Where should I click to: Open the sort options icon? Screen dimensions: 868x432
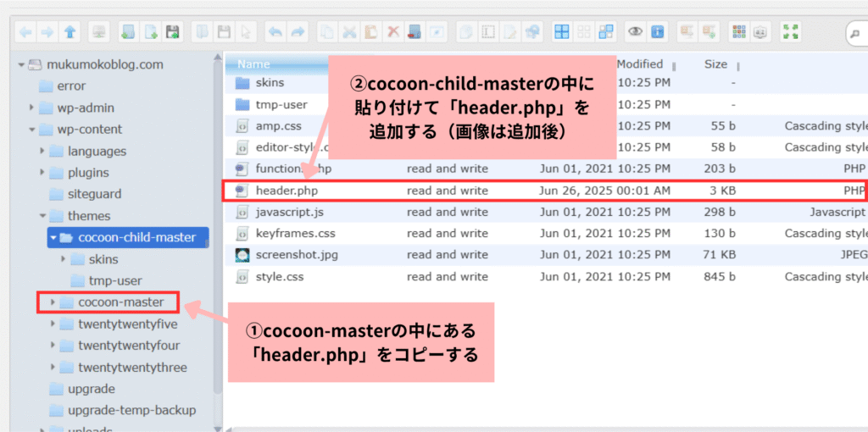[x=760, y=32]
